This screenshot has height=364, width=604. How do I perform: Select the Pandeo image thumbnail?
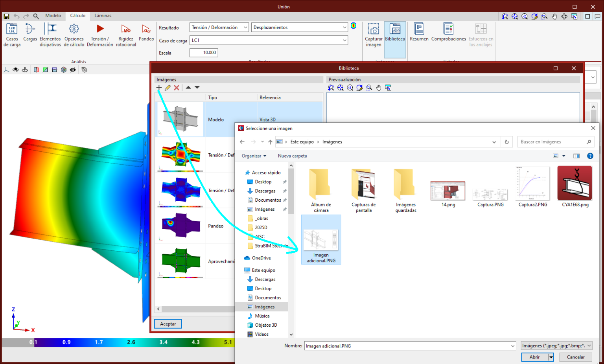[x=180, y=226]
